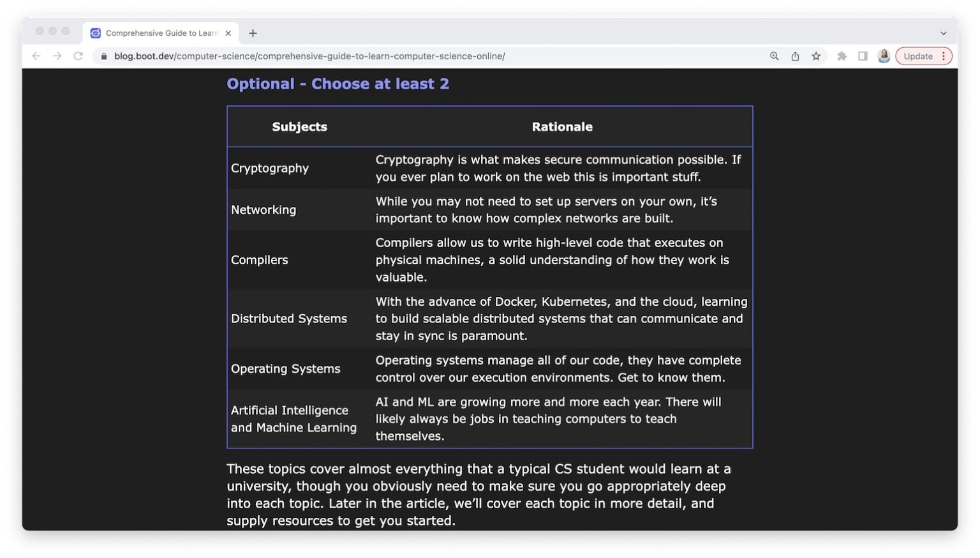Viewport: 980px width, 558px height.
Task: Open a new tab with the plus
Action: (253, 33)
